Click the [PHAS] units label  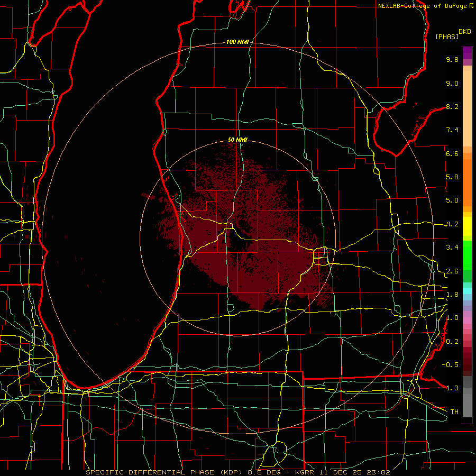[447, 36]
